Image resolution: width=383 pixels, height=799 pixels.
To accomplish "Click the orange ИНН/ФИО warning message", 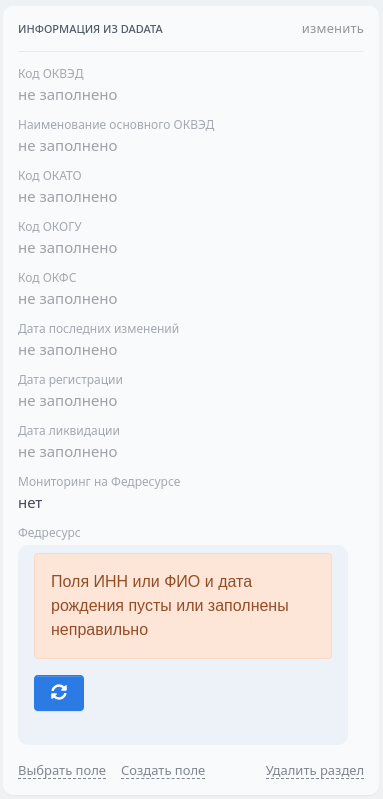I will tap(183, 606).
